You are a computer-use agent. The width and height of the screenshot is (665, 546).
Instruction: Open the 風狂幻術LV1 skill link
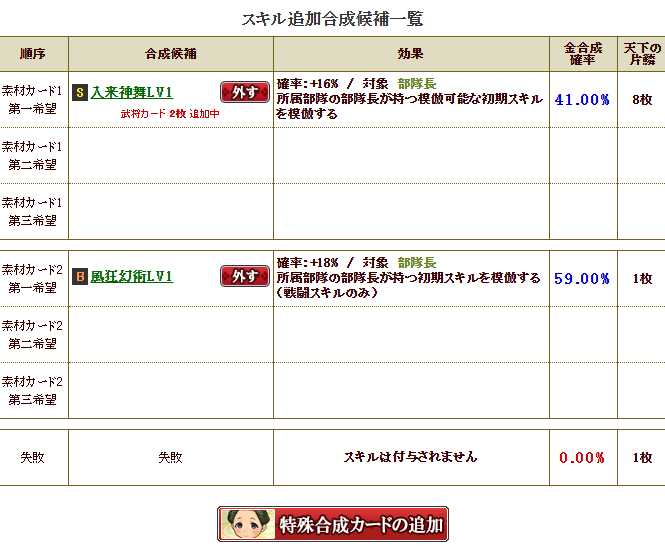(132, 276)
